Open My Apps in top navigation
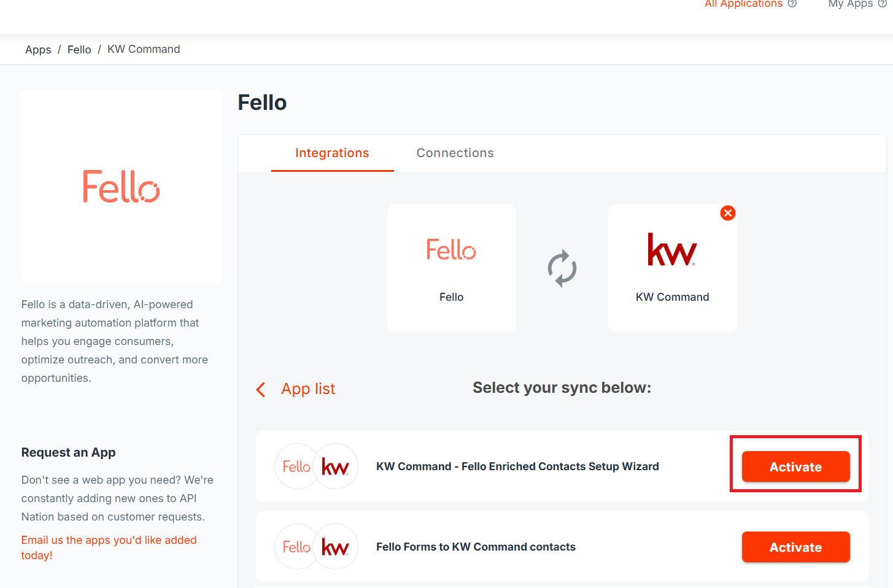Screen dimensions: 893x588 coord(850,4)
